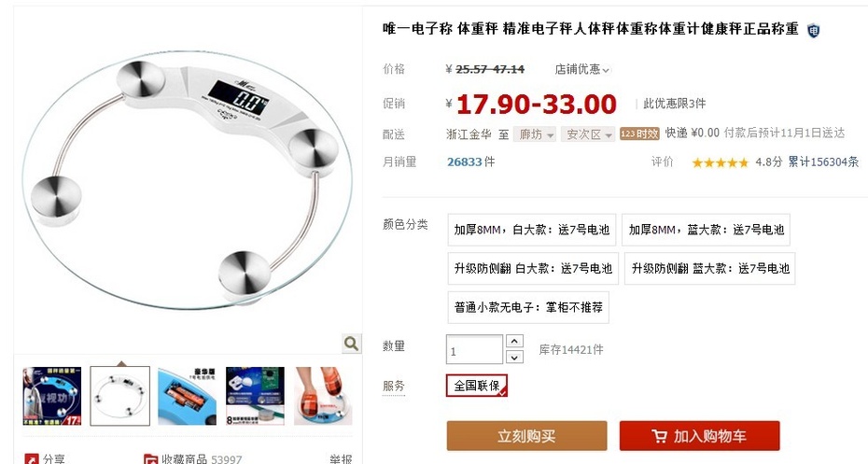This screenshot has height=464, width=868.
Task: Open the 安次区 district dropdown
Action: (x=587, y=134)
